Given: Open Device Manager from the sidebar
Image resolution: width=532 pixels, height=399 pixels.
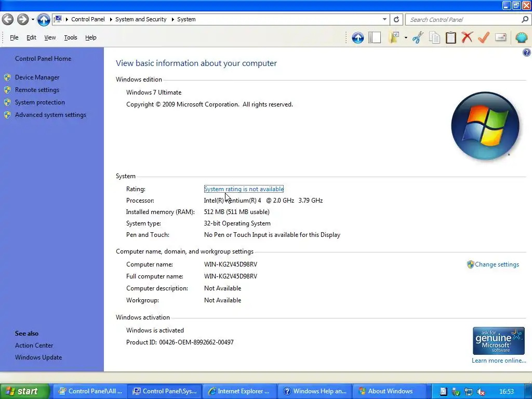Looking at the screenshot, I should click(x=37, y=77).
